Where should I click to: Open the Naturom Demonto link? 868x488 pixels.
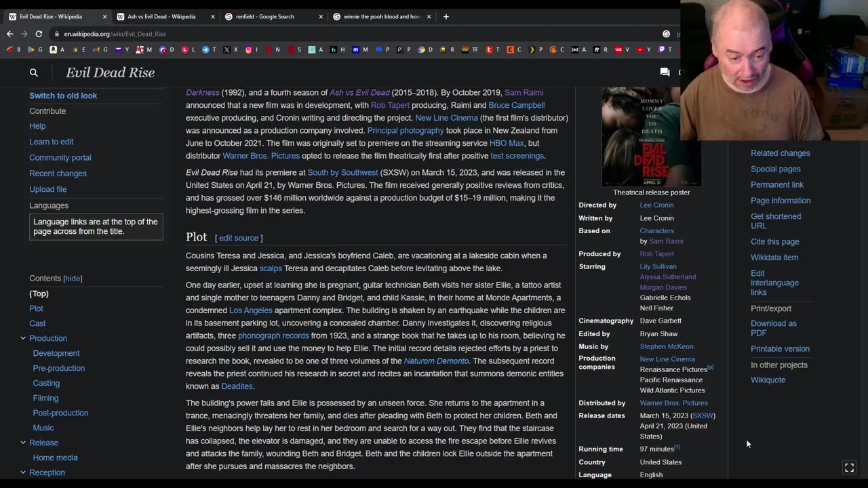(x=436, y=361)
